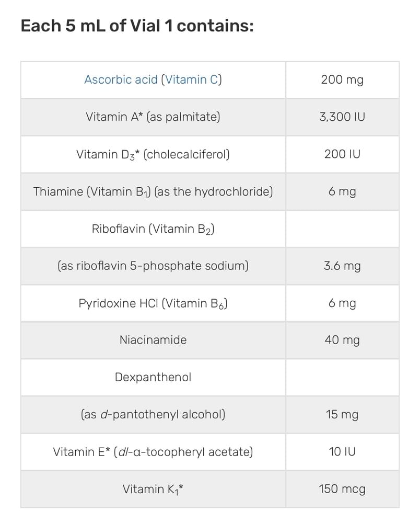Image resolution: width=420 pixels, height=523 pixels.
Task: Click the Vitamin D3 (cholecalciferol) cell
Action: [x=153, y=154]
